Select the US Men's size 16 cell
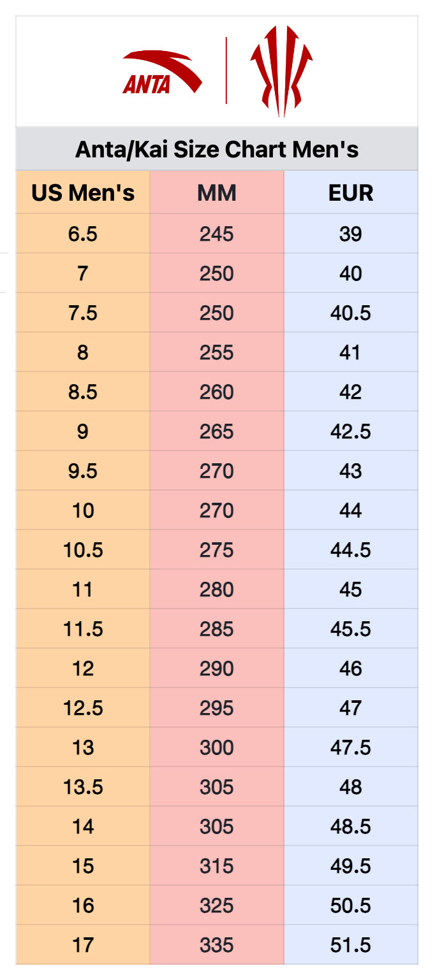 pos(83,905)
